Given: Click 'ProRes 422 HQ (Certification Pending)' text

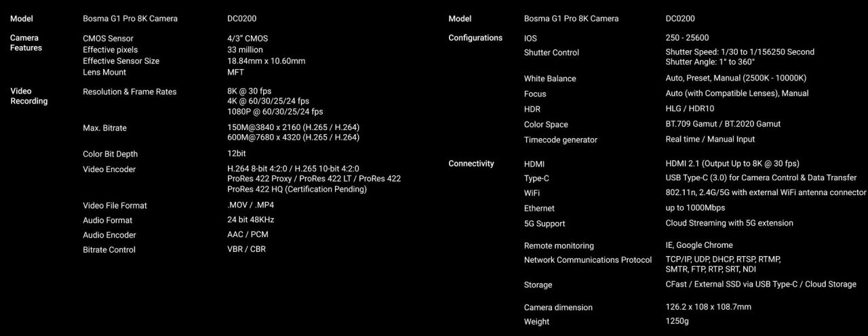Looking at the screenshot, I should pyautogui.click(x=297, y=189).
